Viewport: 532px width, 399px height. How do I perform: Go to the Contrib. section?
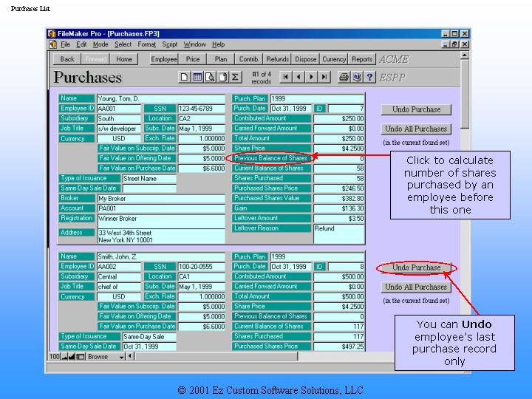click(249, 59)
